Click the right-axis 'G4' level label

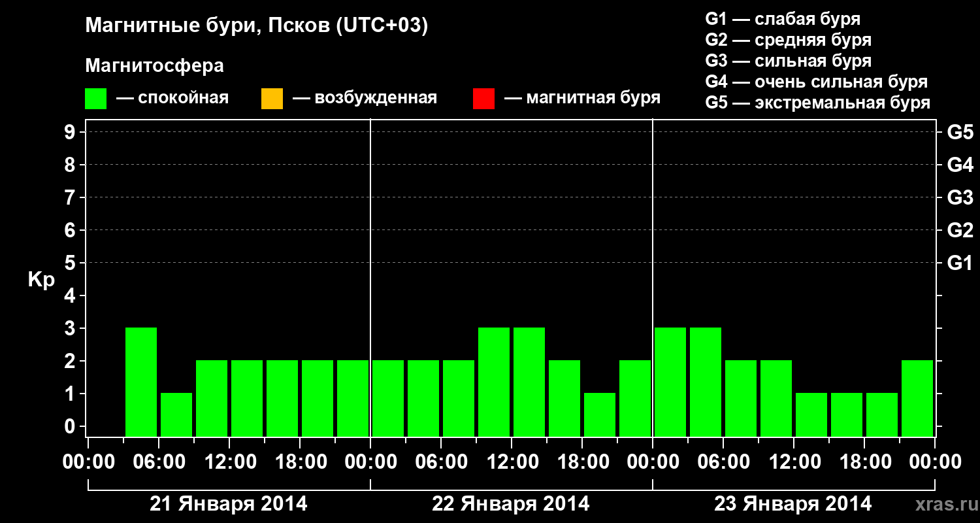click(x=960, y=165)
